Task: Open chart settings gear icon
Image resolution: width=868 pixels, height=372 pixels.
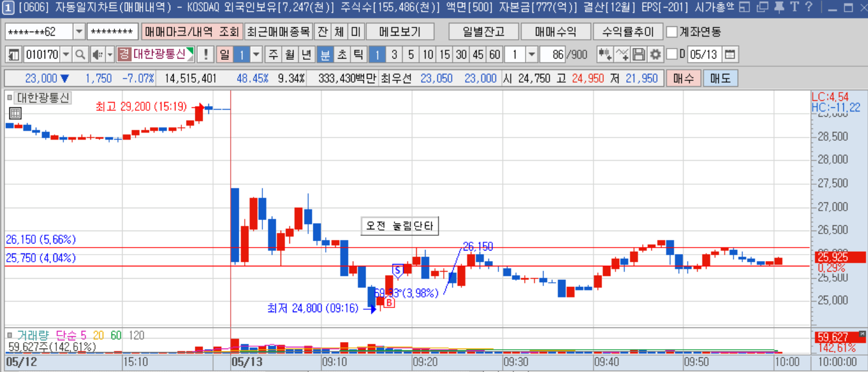Action: coord(655,55)
